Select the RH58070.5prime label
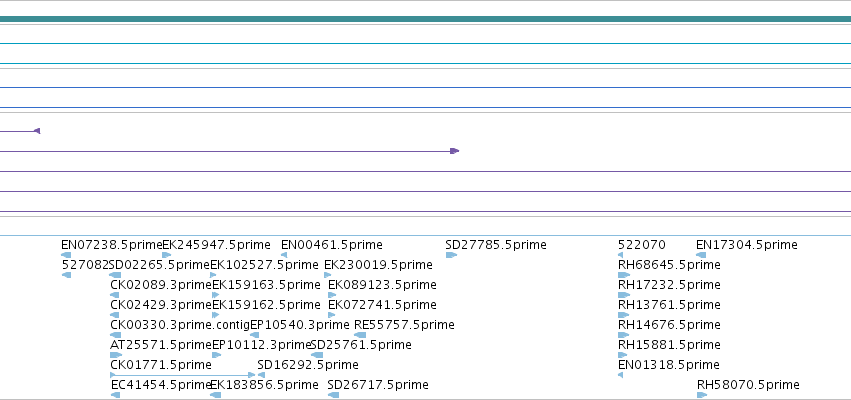This screenshot has height=400, width=851. [748, 385]
